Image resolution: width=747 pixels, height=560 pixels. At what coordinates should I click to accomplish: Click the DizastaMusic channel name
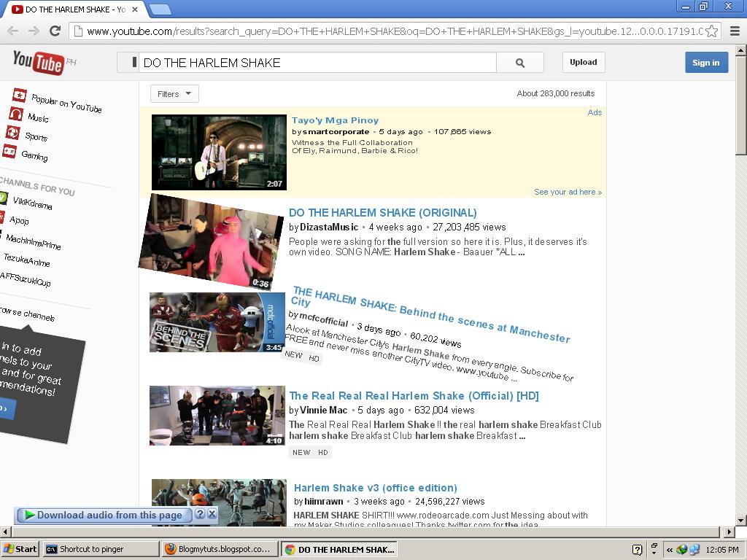pyautogui.click(x=329, y=227)
